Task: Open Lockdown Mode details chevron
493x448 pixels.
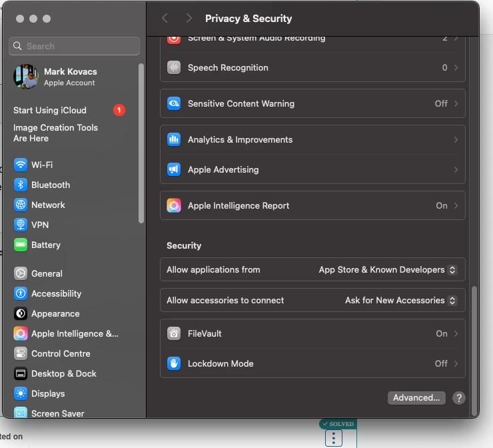Action: [456, 363]
